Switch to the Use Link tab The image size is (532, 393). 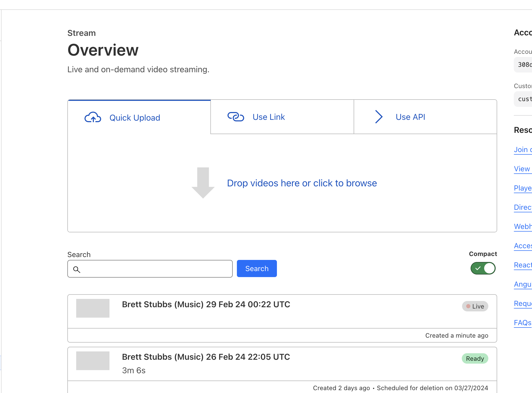(x=269, y=117)
